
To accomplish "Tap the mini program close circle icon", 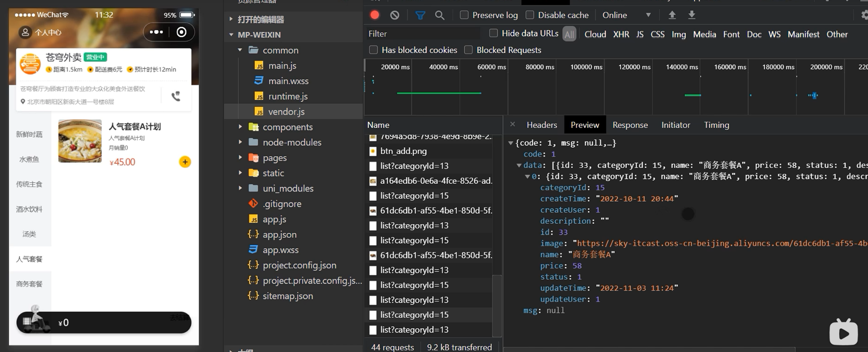I will pyautogui.click(x=182, y=32).
